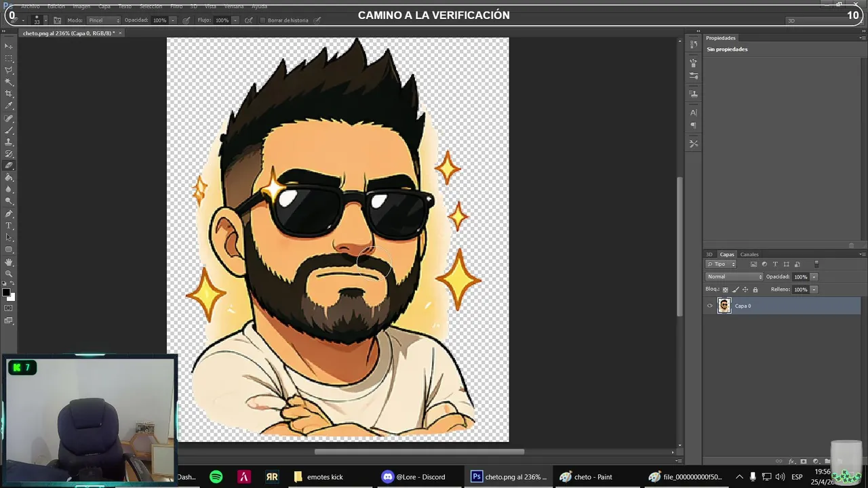
Task: Add a layer style with fx icon
Action: tap(792, 462)
